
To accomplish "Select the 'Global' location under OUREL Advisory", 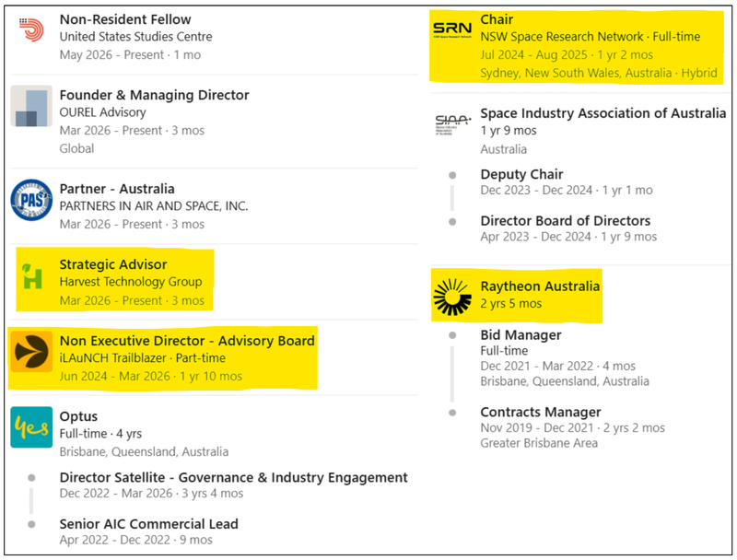I will (76, 149).
